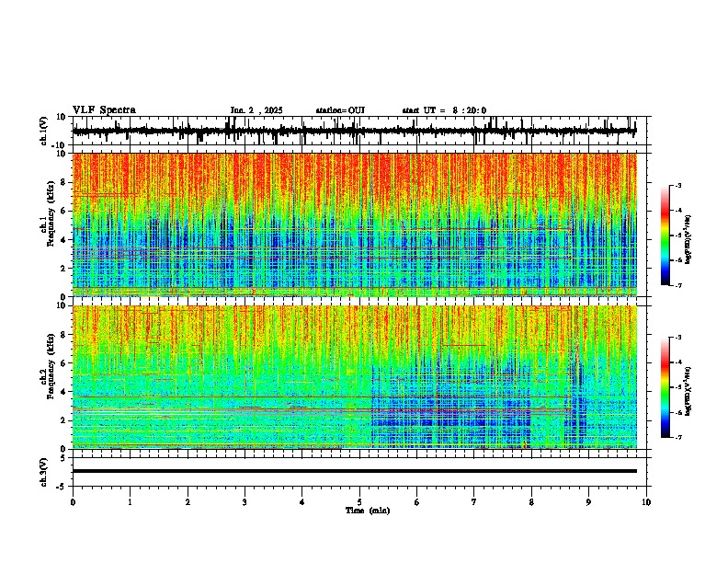Click the ch.1 PSD color scale bar
The height and width of the screenshot is (563, 728).
click(x=665, y=236)
